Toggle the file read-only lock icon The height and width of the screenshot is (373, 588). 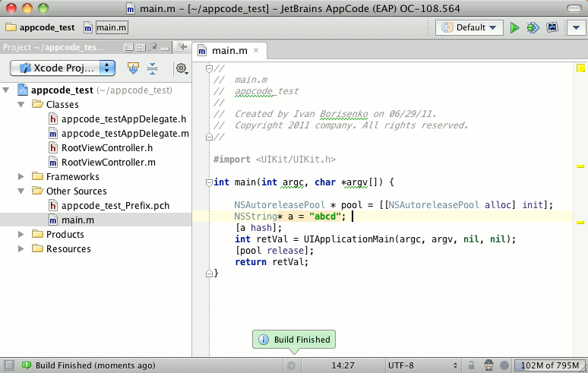471,365
